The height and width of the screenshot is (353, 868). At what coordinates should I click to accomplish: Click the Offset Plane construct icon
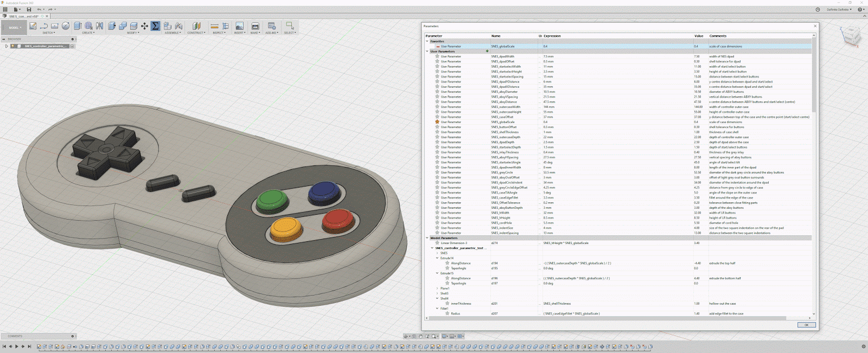tap(196, 26)
